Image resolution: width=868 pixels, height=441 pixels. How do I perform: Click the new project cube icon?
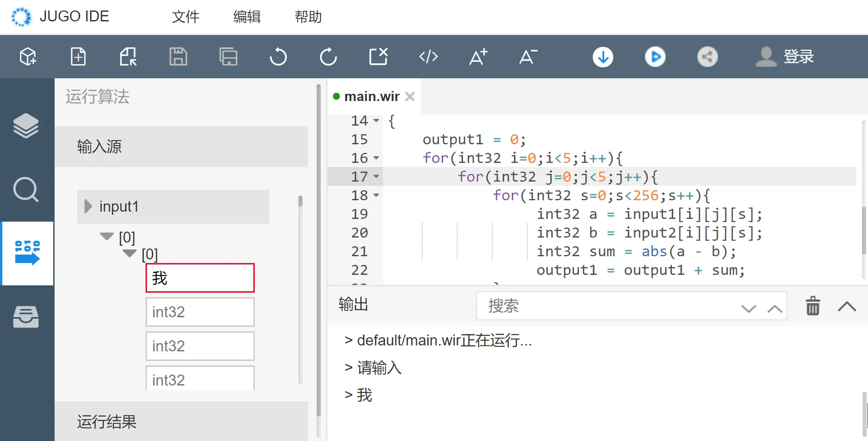tap(28, 57)
